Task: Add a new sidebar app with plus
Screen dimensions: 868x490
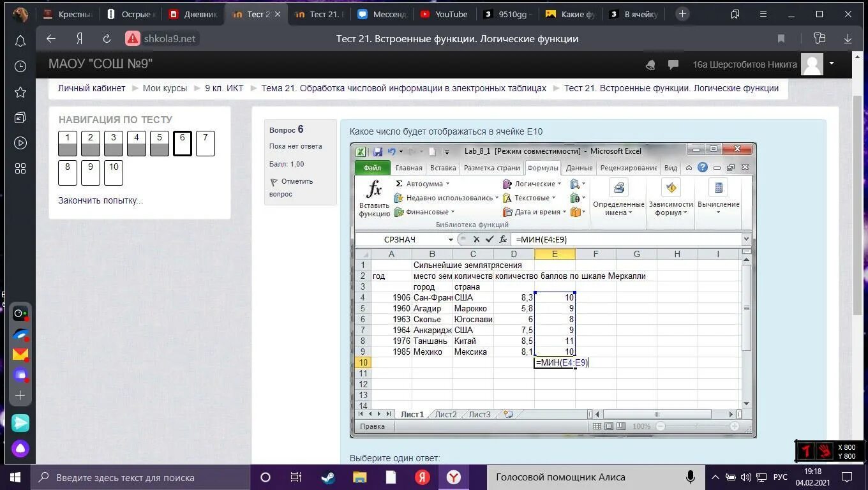Action: (20, 396)
